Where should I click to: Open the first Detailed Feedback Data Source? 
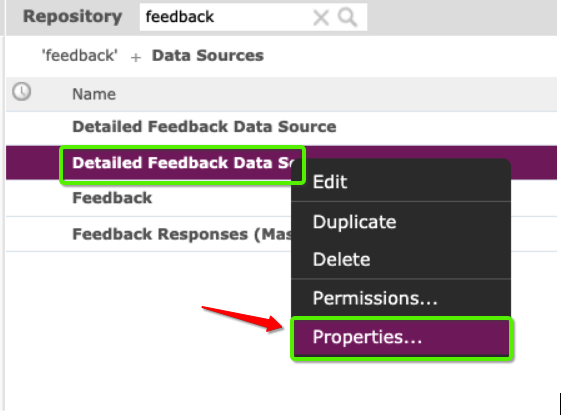click(204, 127)
